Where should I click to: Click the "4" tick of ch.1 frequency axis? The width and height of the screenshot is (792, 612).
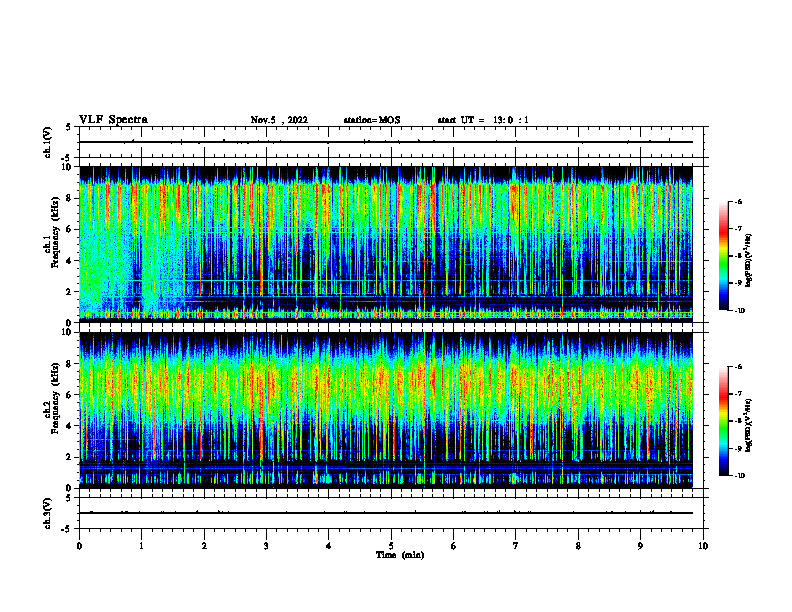pyautogui.click(x=69, y=261)
